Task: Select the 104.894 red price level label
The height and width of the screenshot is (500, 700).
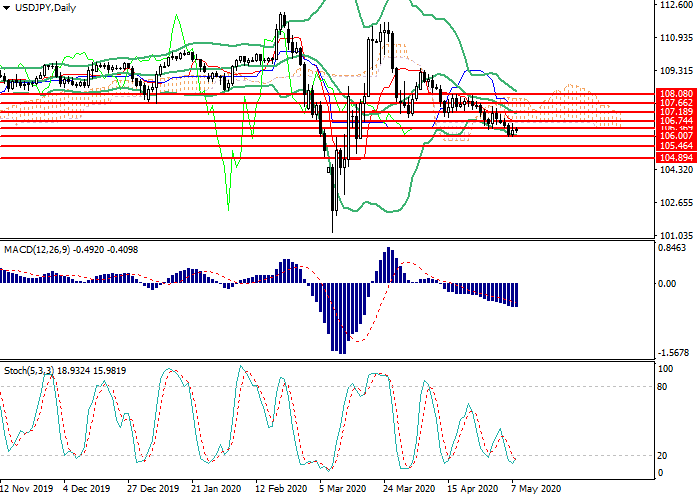Action: [x=677, y=158]
